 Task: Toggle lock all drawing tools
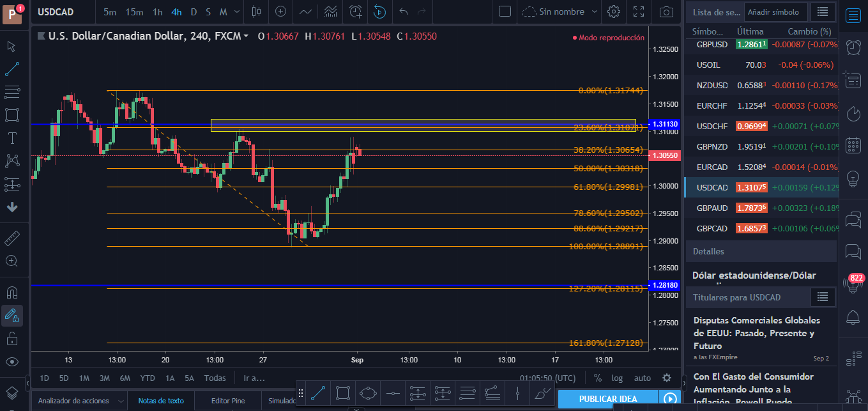pos(11,338)
